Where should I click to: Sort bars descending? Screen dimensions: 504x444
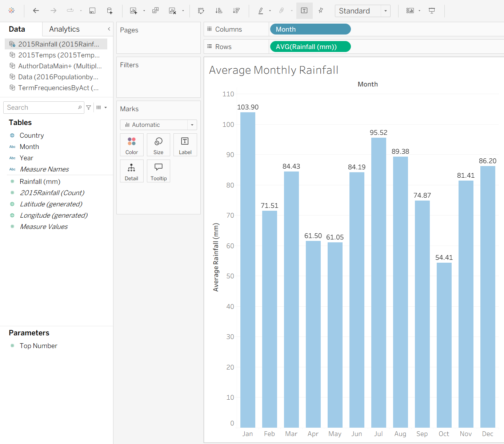tap(236, 11)
